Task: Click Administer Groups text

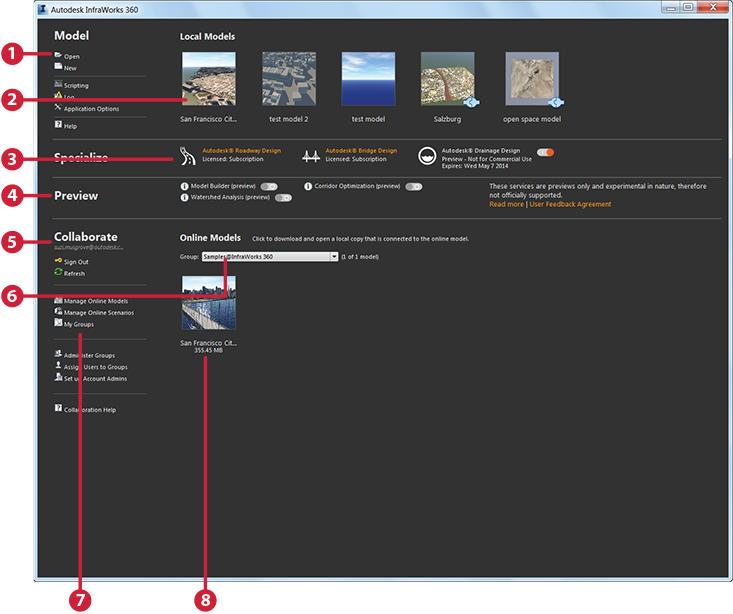Action: pos(89,355)
